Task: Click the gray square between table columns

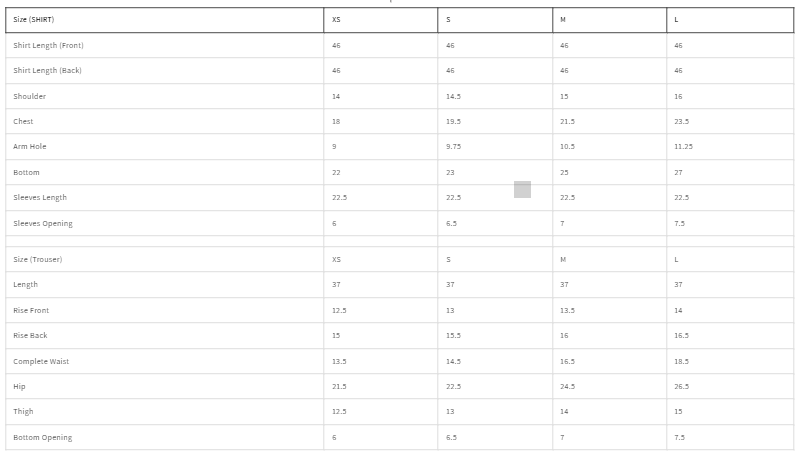Action: coord(522,189)
